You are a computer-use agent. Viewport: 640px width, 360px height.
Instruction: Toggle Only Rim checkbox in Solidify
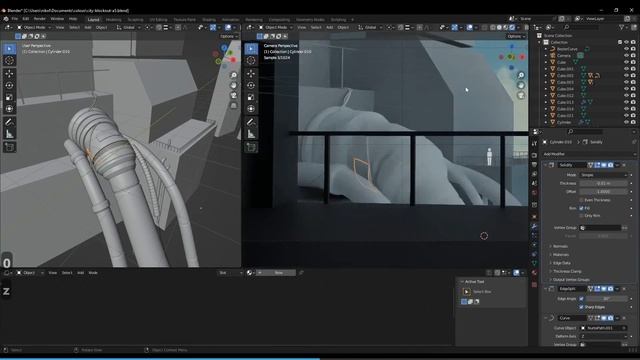coord(582,216)
